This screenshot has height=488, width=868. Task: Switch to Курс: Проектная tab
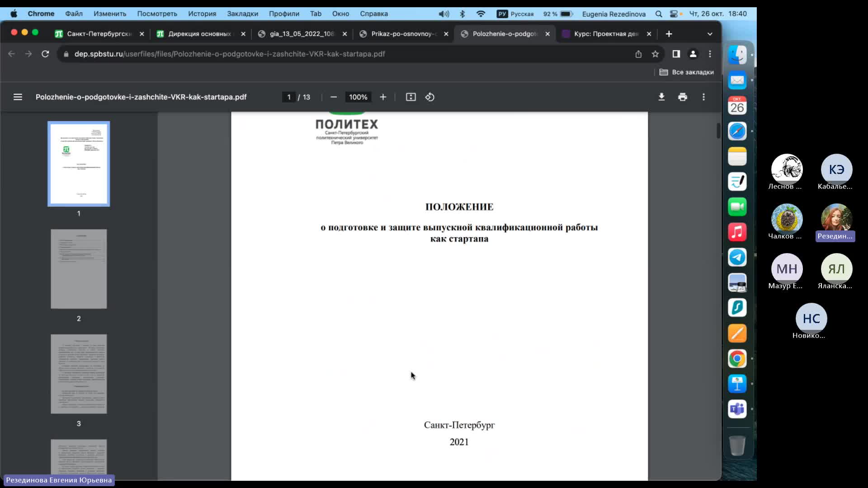pos(606,34)
